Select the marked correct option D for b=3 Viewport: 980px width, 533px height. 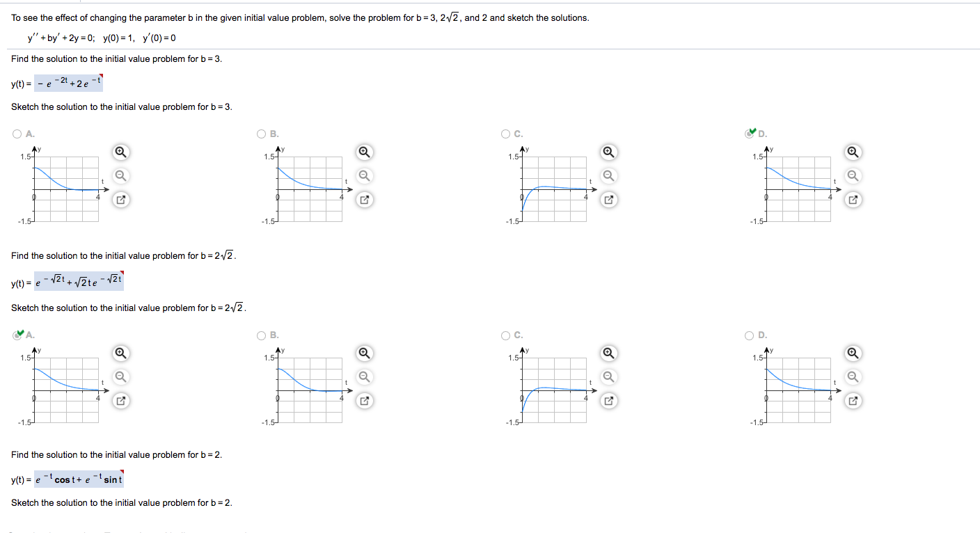coord(750,134)
